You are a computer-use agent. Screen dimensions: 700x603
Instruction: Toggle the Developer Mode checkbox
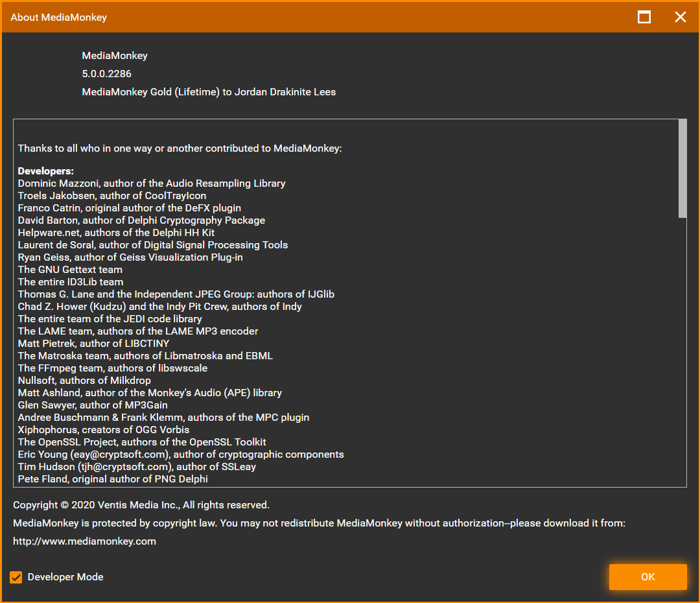[16, 577]
